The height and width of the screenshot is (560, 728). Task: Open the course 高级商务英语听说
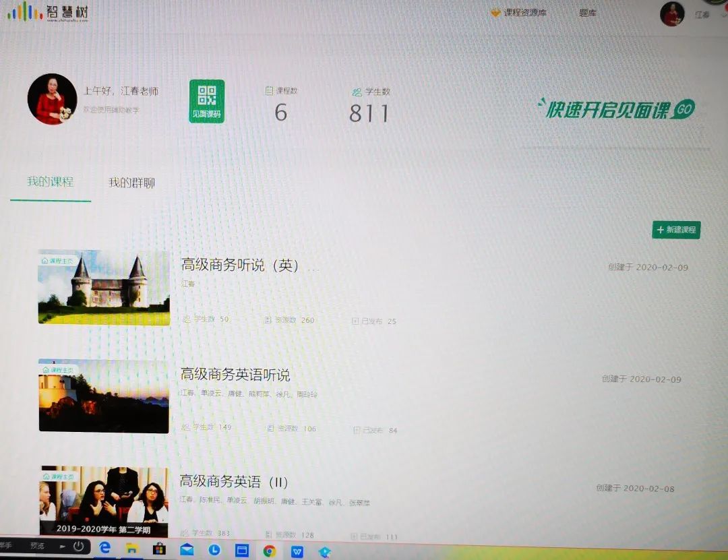click(235, 374)
